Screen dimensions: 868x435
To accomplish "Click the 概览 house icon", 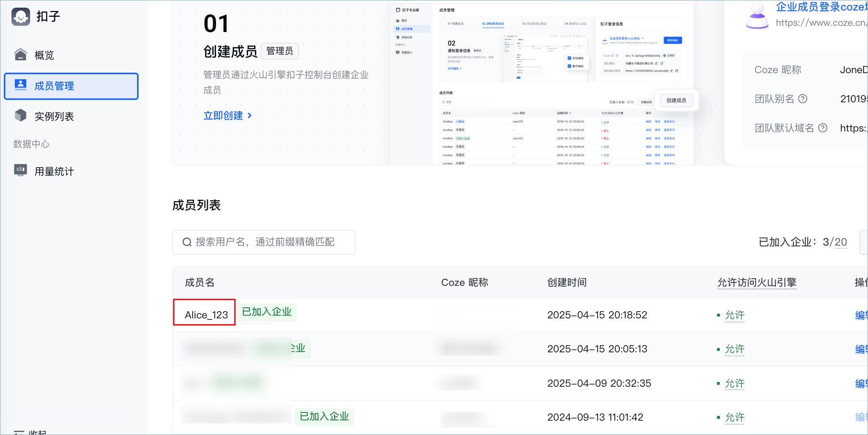I will pos(21,54).
